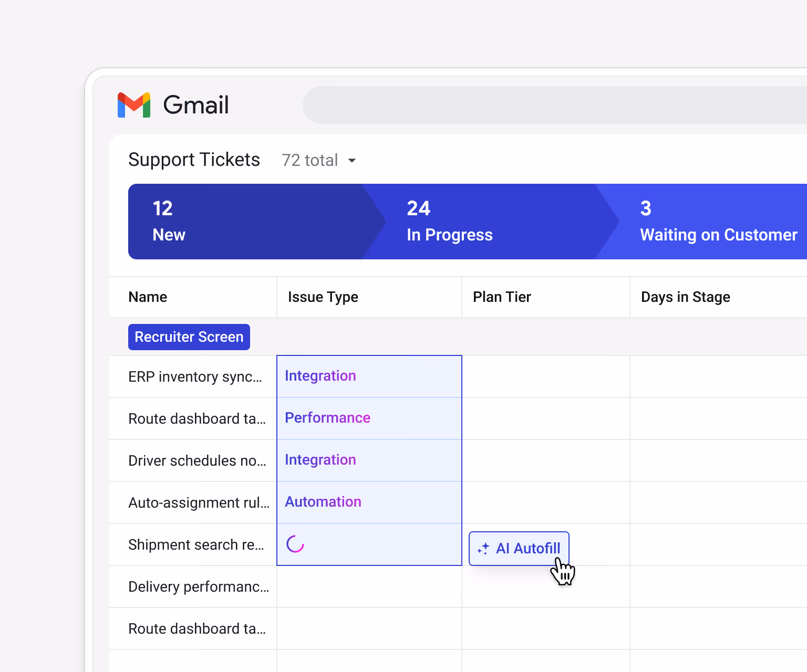Click Integration cell for Driver schedules
The height and width of the screenshot is (672, 807).
click(369, 460)
